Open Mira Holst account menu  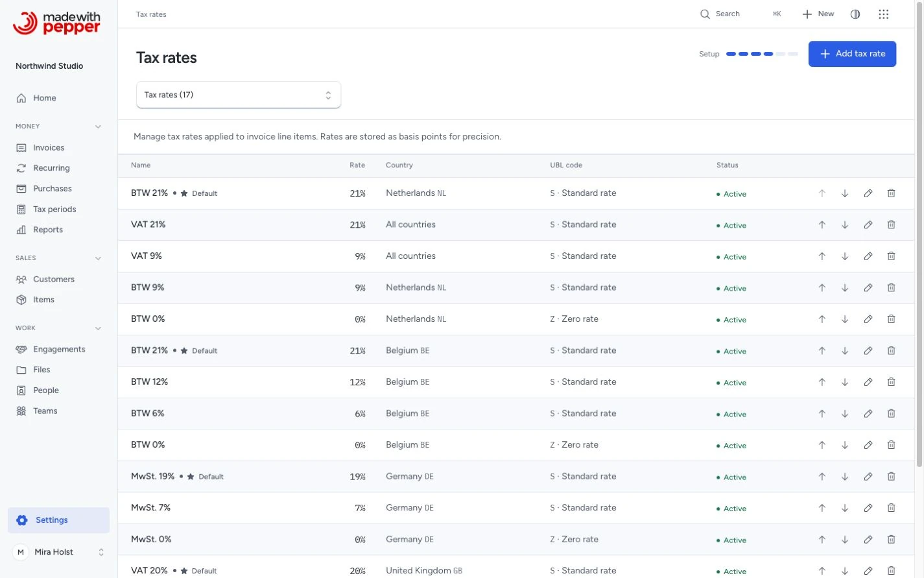point(58,552)
